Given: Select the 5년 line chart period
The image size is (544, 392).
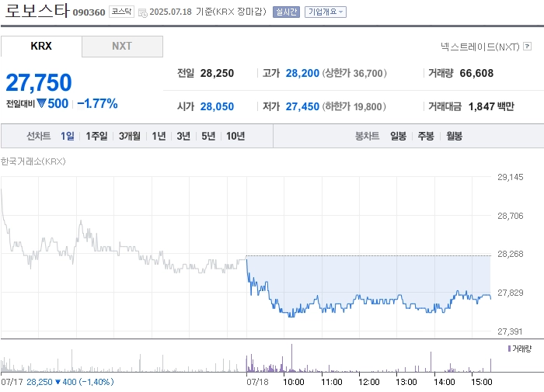Looking at the screenshot, I should click(x=208, y=136).
